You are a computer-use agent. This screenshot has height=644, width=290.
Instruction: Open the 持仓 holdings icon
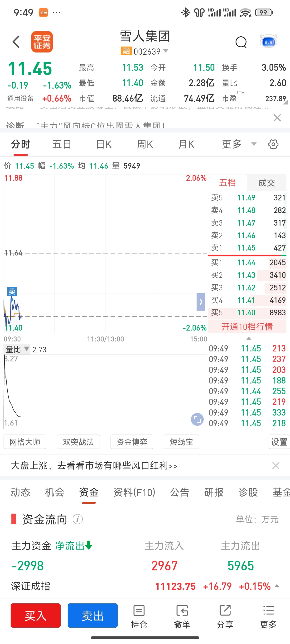point(139,616)
